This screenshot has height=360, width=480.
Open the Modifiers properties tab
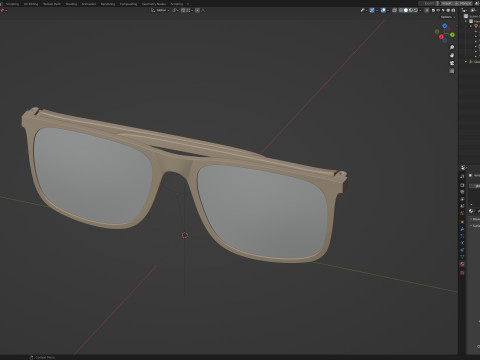[462, 229]
